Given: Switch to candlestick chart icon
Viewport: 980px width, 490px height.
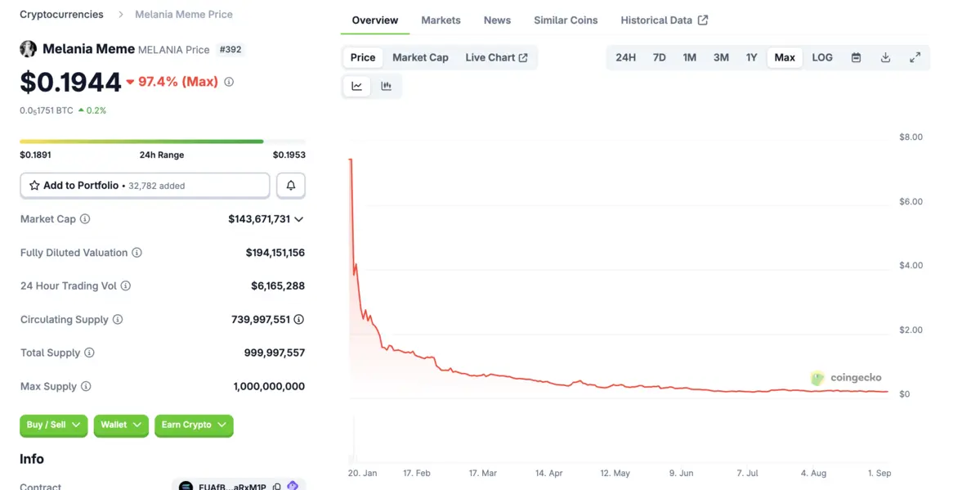Looking at the screenshot, I should tap(386, 86).
